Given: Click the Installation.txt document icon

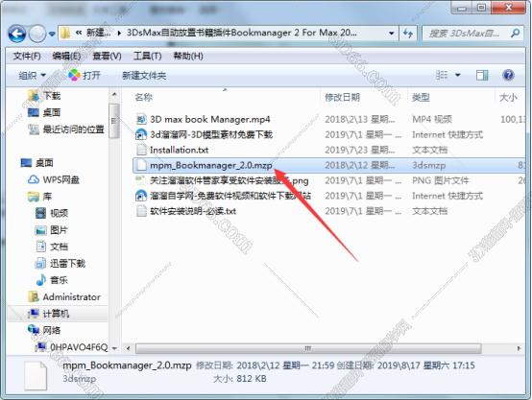Looking at the screenshot, I should pos(141,150).
